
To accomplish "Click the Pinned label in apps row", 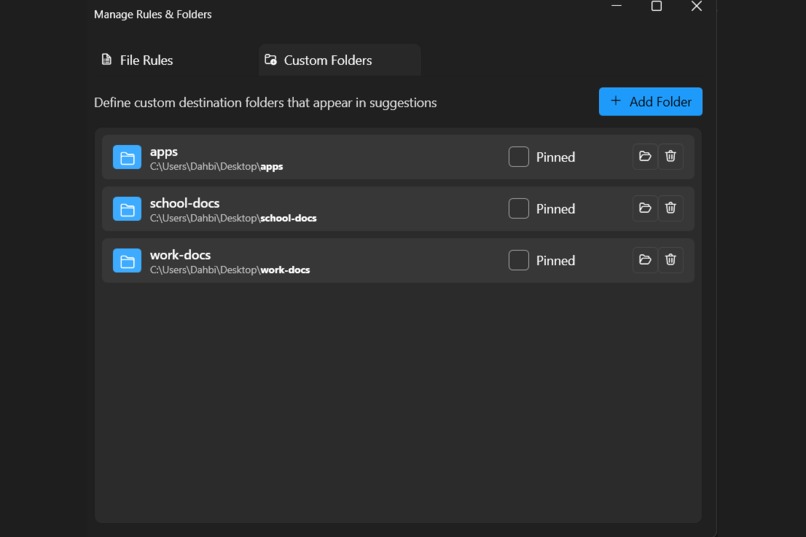I will coord(556,157).
